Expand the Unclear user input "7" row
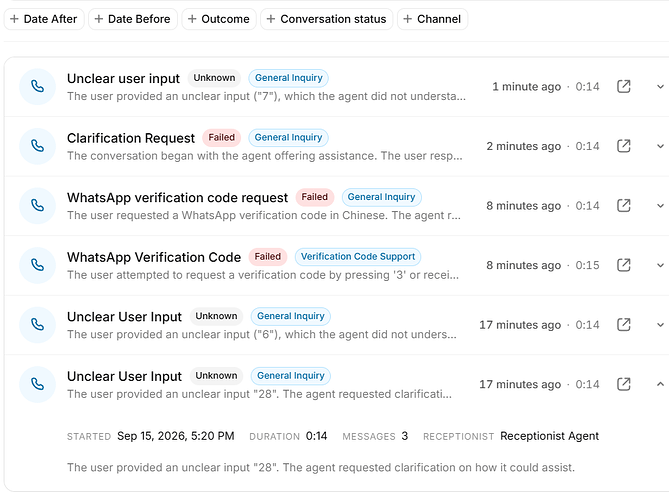The height and width of the screenshot is (500, 669). pyautogui.click(x=660, y=87)
